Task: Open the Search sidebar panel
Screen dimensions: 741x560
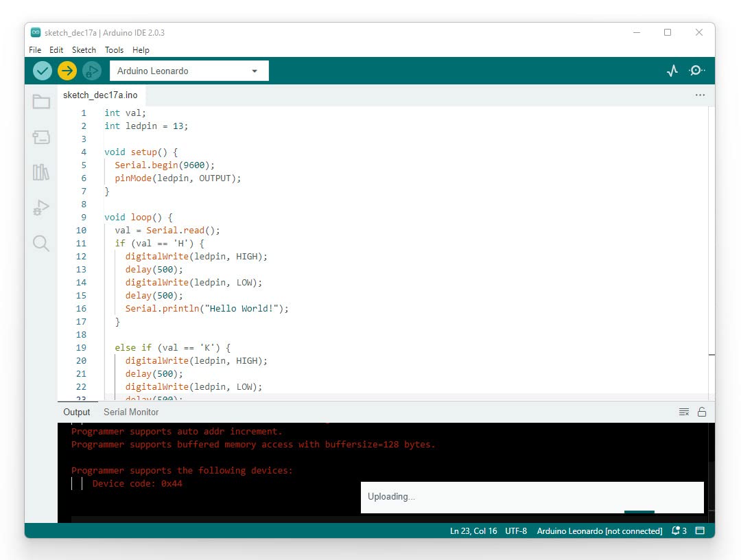Action: point(41,244)
